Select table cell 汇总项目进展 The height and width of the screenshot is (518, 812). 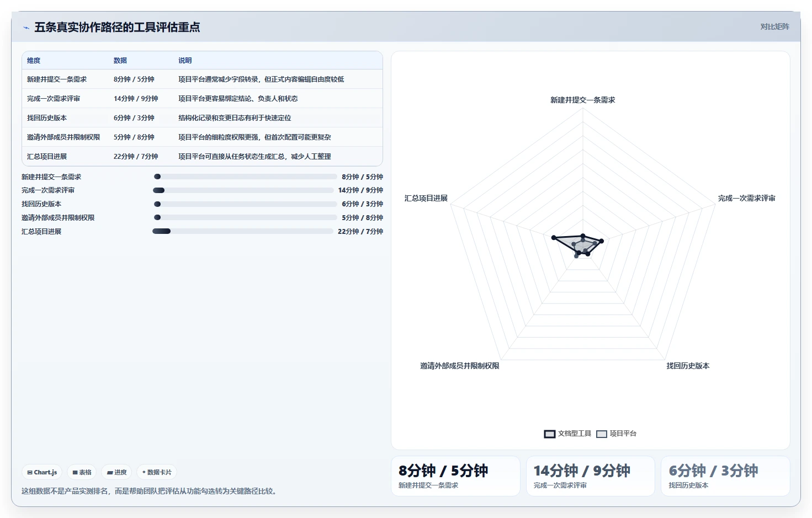click(47, 157)
